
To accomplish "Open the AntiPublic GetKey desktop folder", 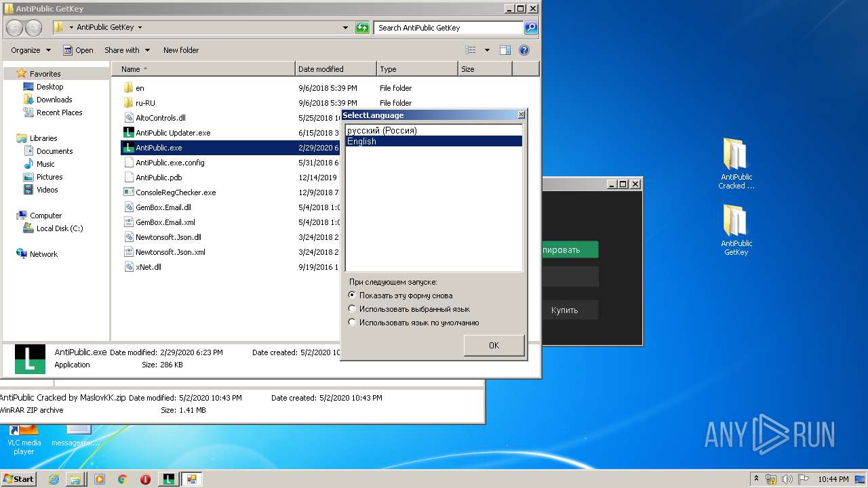I will tap(736, 230).
